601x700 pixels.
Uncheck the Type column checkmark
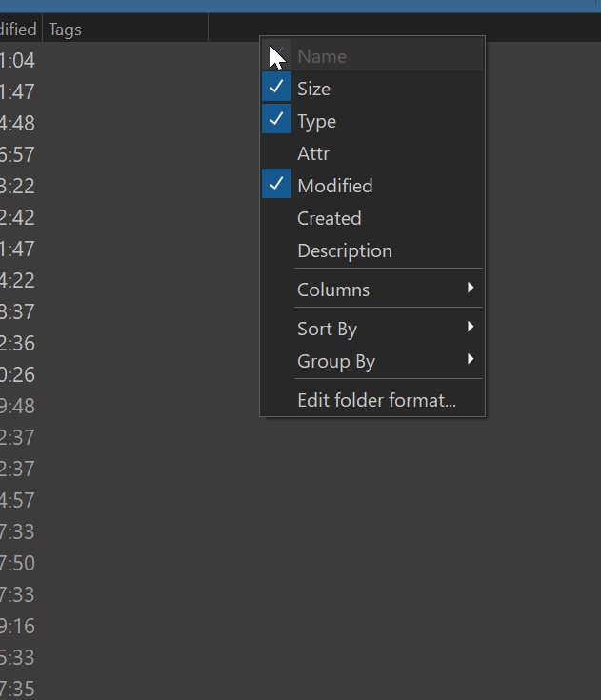coord(276,121)
